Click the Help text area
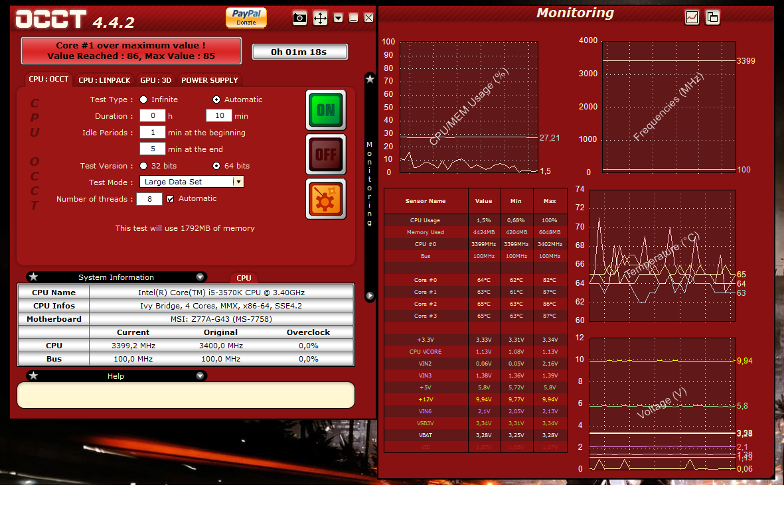The image size is (784, 532). tap(186, 395)
